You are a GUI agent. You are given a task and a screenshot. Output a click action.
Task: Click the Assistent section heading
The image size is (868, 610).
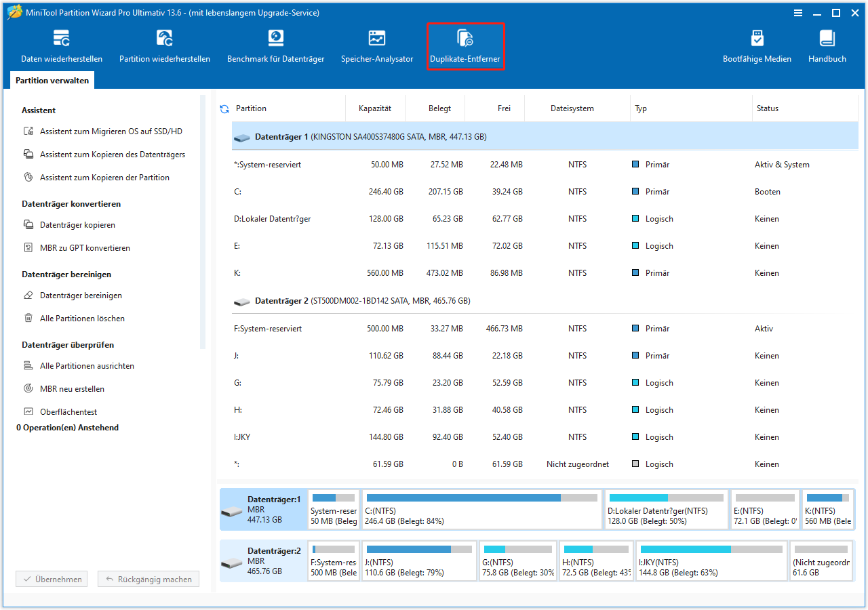(39, 110)
